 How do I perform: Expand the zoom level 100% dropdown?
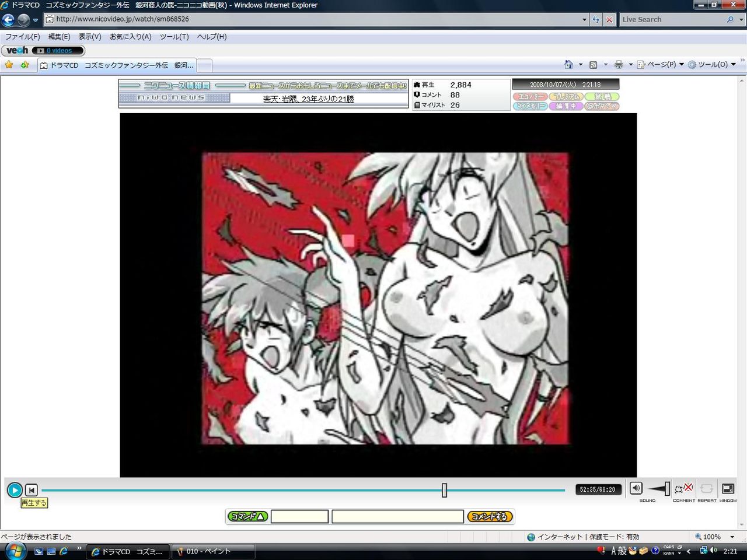click(732, 537)
